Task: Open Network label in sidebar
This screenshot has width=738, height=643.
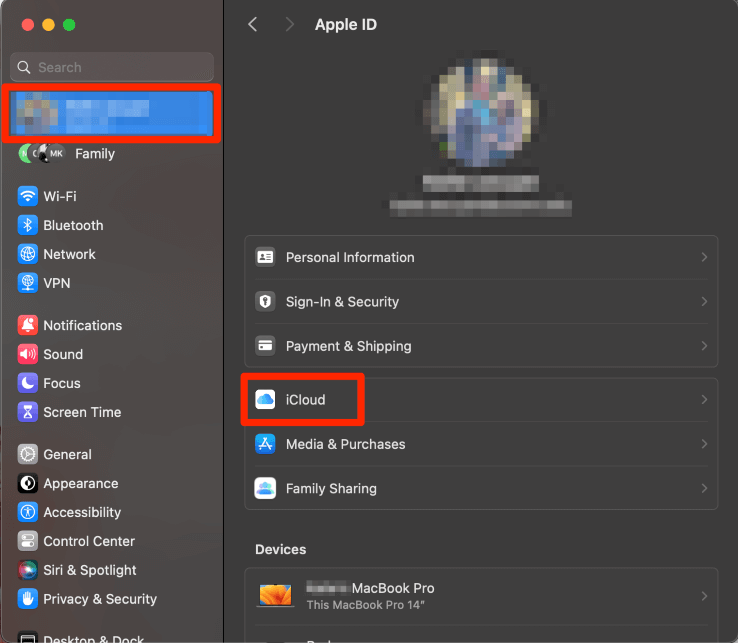Action: 69,254
